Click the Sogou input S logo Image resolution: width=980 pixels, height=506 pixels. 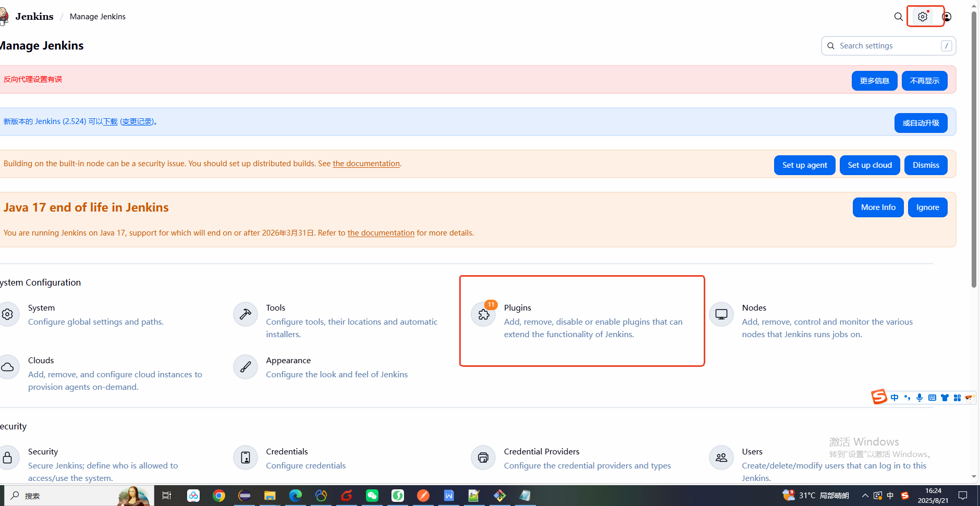pos(879,397)
